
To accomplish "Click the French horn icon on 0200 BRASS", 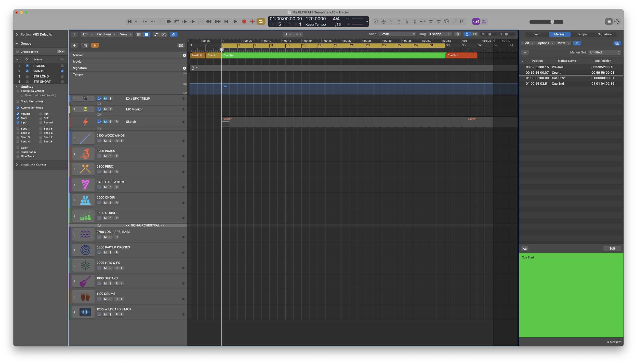I will (85, 154).
